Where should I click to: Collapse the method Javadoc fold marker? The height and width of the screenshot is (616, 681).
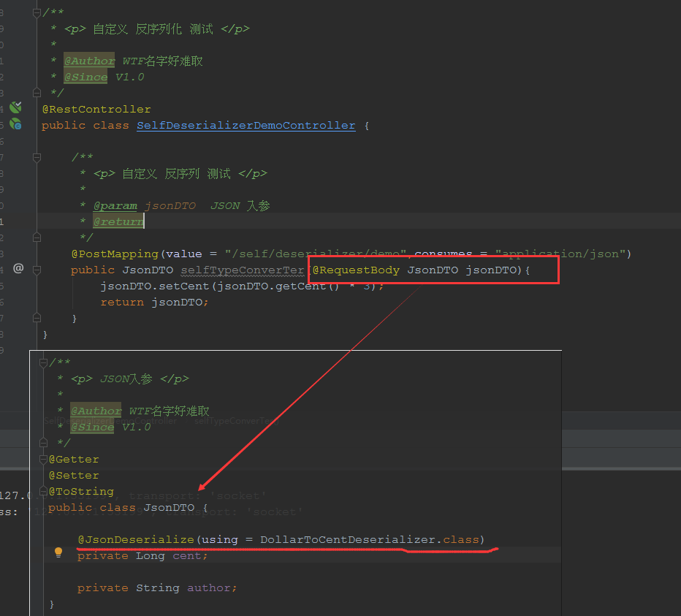point(37,157)
